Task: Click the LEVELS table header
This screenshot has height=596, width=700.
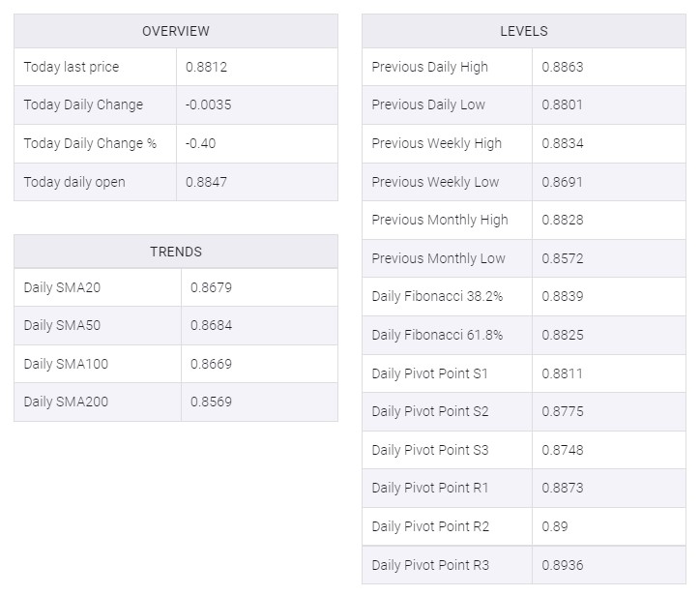Action: click(523, 31)
